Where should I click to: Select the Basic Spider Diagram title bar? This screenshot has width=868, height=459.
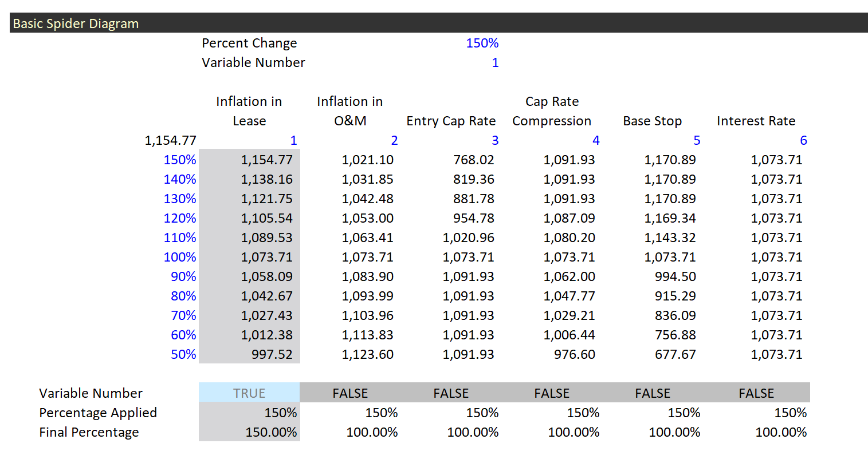(x=438, y=23)
